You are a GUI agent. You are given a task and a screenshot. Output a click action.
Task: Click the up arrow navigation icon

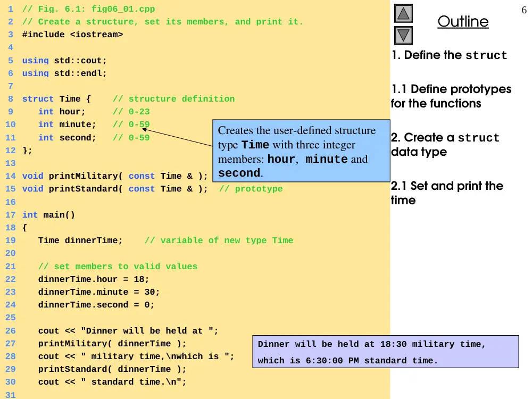tap(403, 13)
